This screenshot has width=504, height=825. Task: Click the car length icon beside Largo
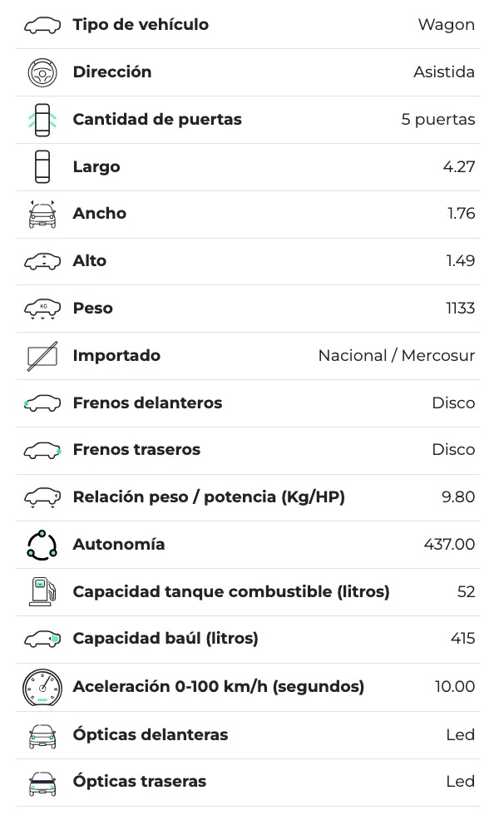pos(42,167)
